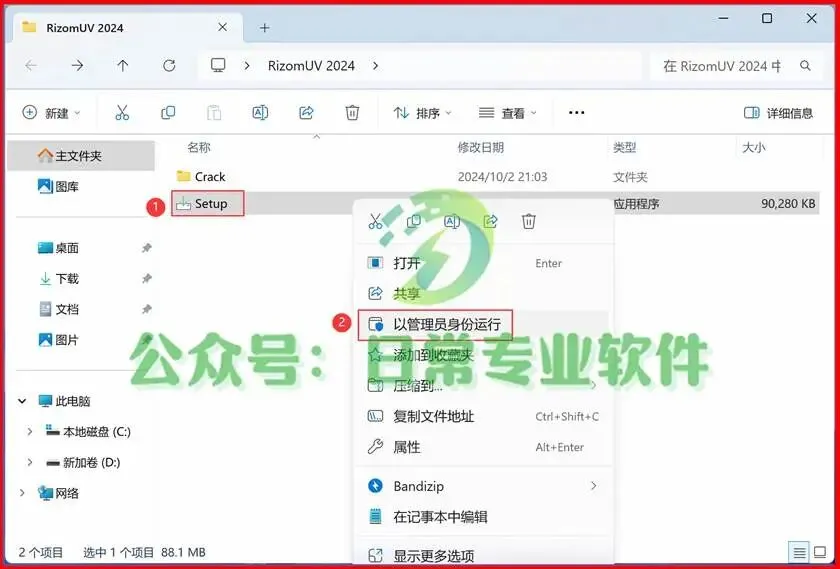840x569 pixels.
Task: Go back with the back arrow
Action: coord(31,65)
